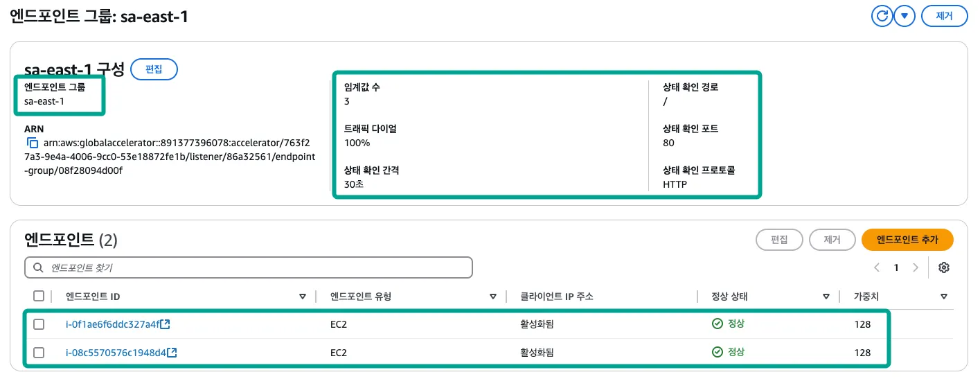This screenshot has height=379, width=980.
Task: Sort by 가중치 column arrow
Action: tap(944, 297)
